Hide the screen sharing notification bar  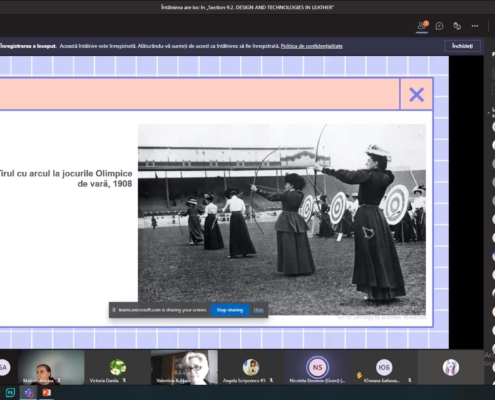point(258,310)
